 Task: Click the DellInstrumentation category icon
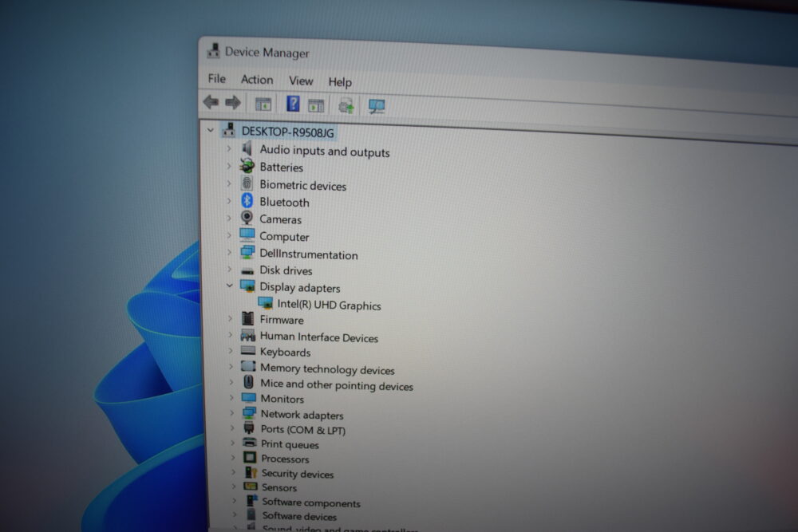[x=247, y=252]
